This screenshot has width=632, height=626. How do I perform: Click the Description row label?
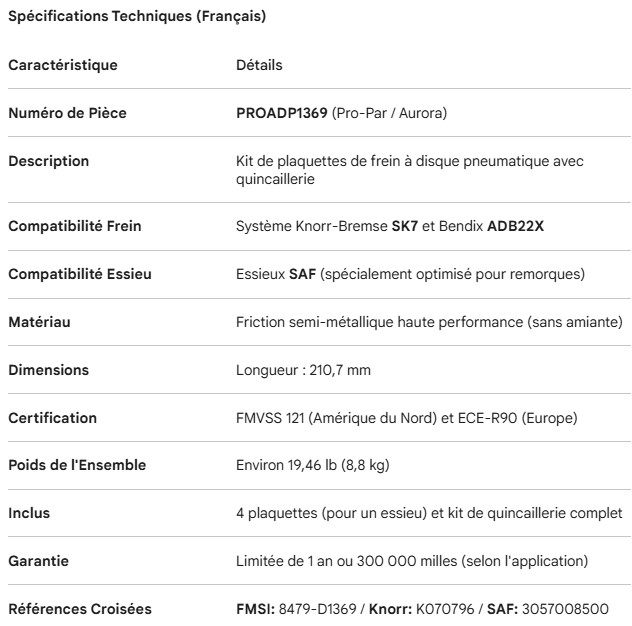49,161
